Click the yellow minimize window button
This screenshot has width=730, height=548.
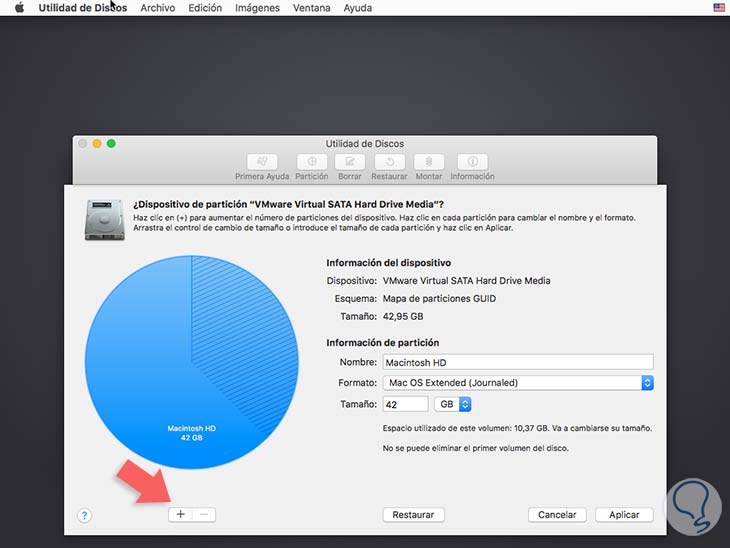97,143
